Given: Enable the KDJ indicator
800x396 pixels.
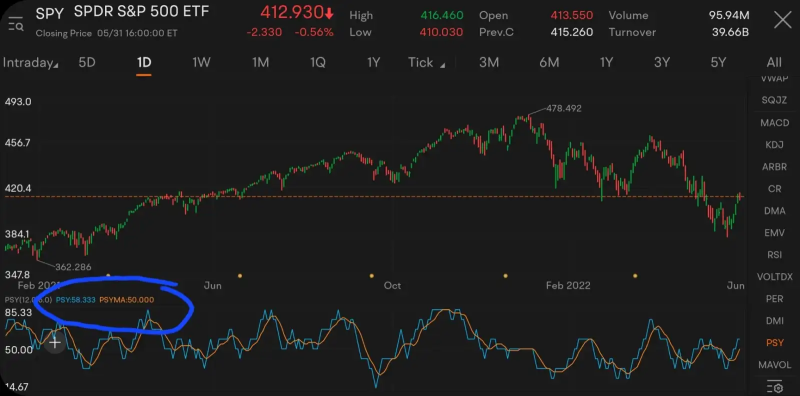Looking at the screenshot, I should [x=774, y=145].
